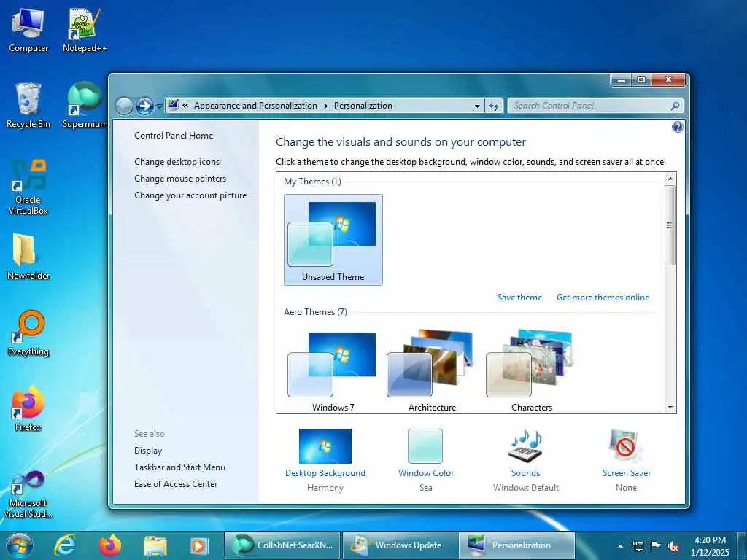Click the Forward navigation arrow
Image resolution: width=747 pixels, height=560 pixels.
click(144, 106)
